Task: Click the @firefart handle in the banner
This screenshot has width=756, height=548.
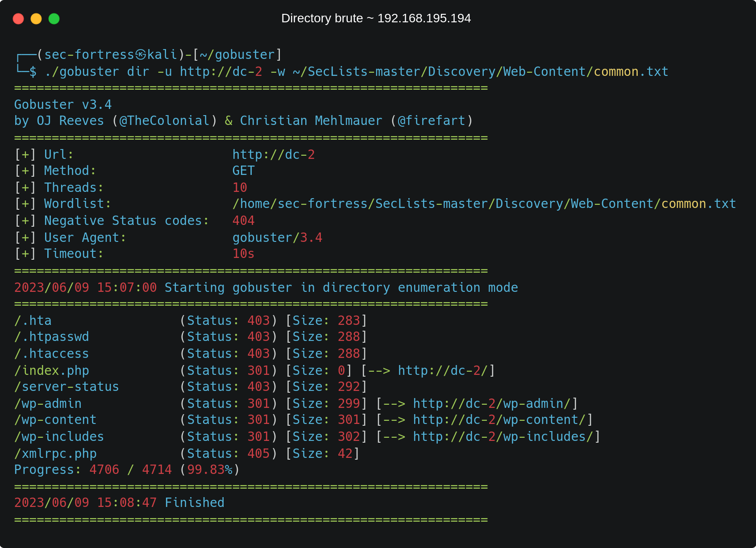Action: 431,121
